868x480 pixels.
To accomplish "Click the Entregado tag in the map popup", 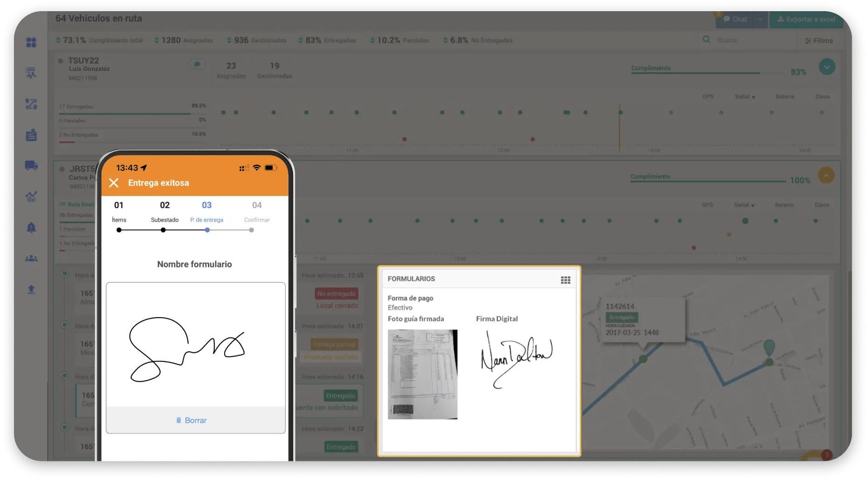I will (x=622, y=317).
